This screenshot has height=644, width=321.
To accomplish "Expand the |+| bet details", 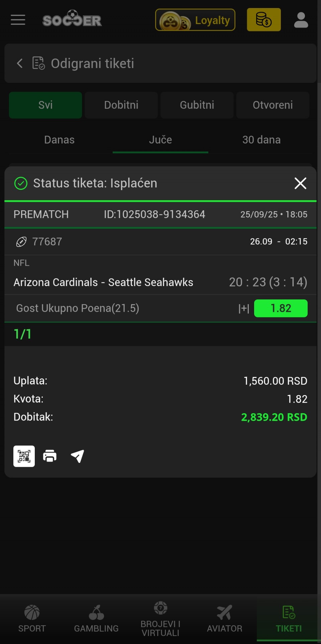I will coord(244,308).
